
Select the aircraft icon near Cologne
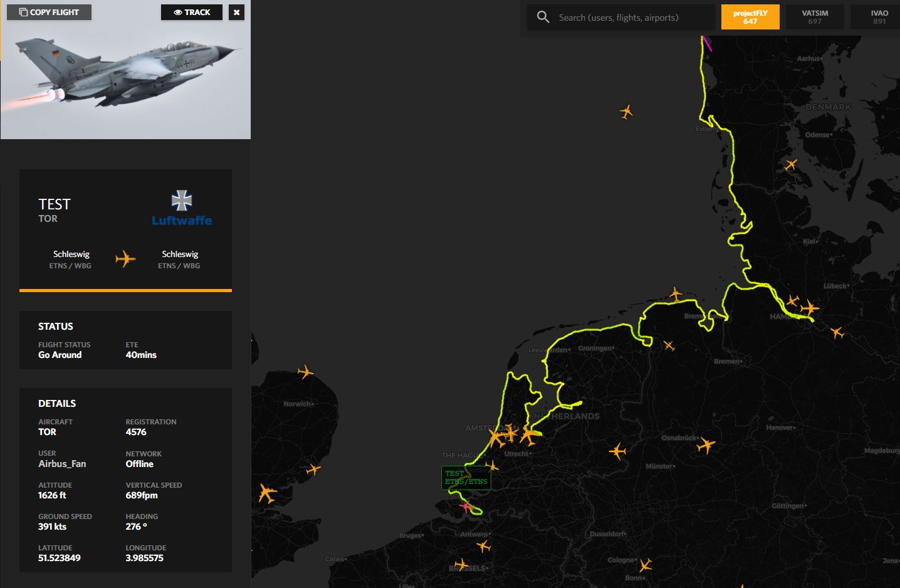[x=645, y=565]
